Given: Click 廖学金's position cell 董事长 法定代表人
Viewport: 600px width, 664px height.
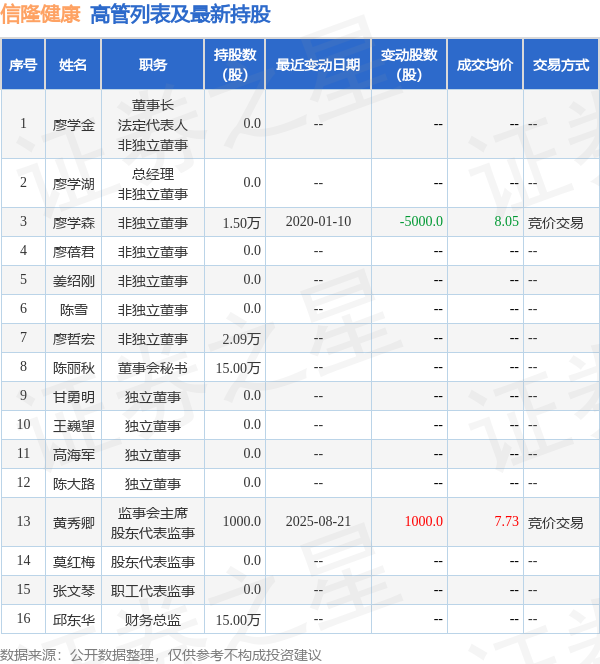Looking at the screenshot, I should coord(152,125).
